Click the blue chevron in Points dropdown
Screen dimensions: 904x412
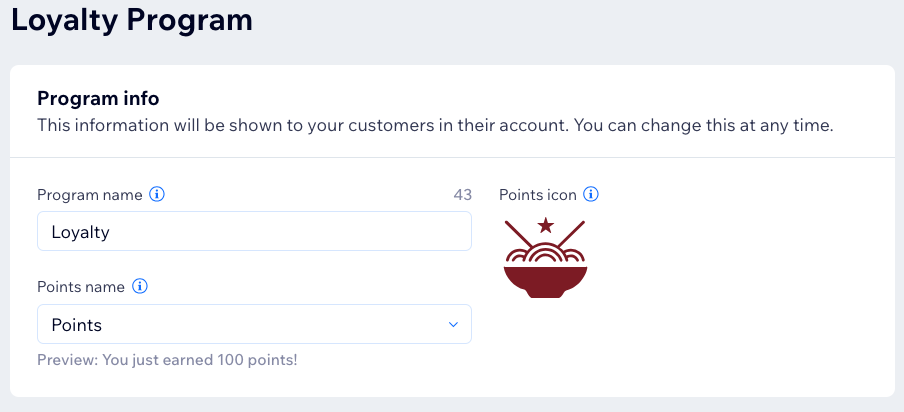[x=453, y=325]
